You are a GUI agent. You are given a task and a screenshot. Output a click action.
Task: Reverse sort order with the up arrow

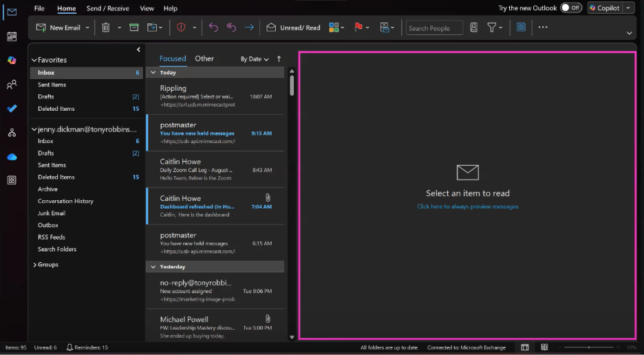279,58
